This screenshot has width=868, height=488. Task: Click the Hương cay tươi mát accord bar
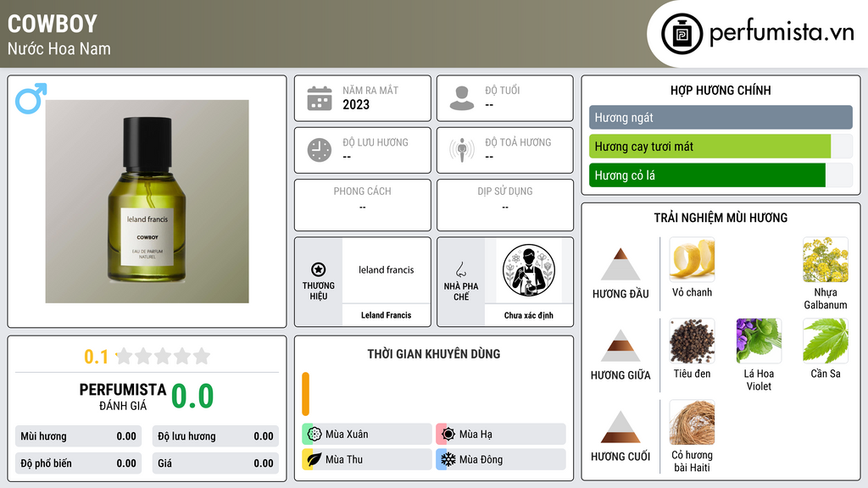point(709,147)
